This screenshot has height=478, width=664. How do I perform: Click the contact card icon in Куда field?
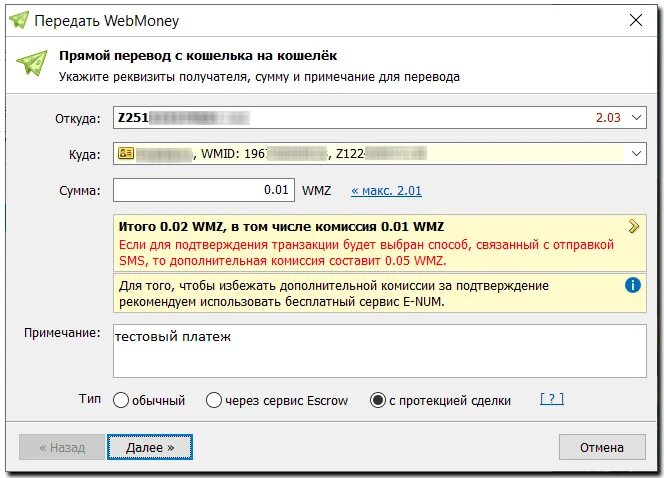[x=126, y=153]
